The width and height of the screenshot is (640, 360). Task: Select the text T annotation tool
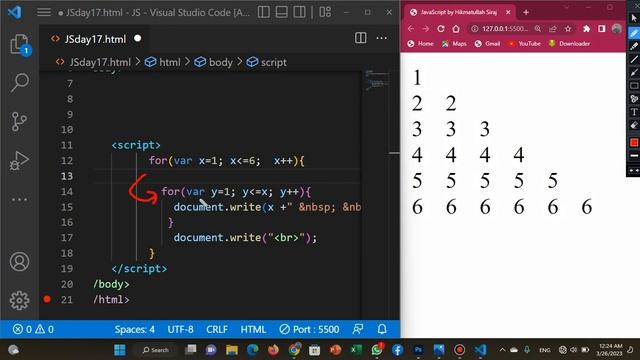(x=633, y=112)
